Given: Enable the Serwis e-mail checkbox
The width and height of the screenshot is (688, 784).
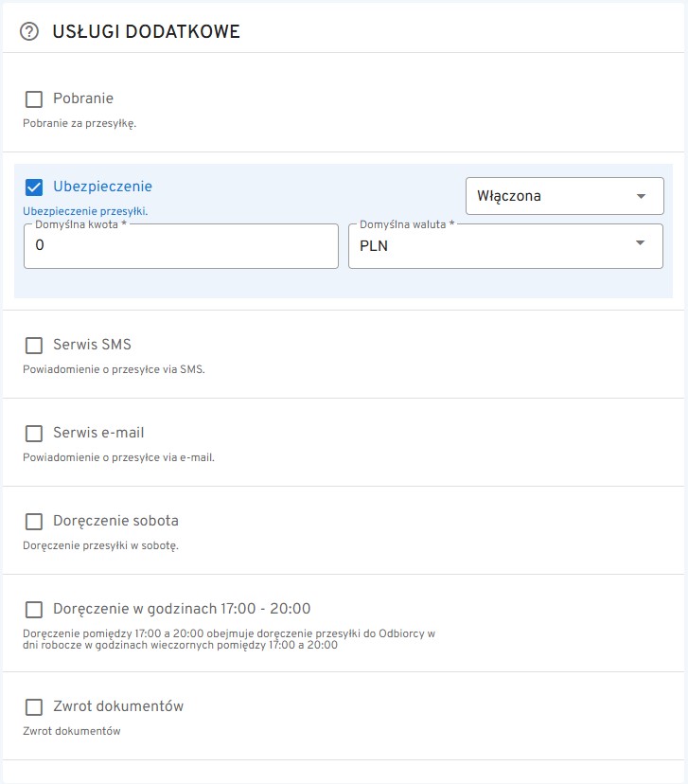Looking at the screenshot, I should [x=34, y=433].
